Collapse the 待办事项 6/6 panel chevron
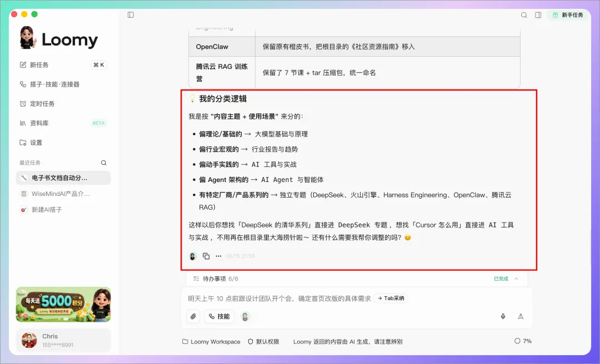Viewport: 600px width, 364px height. pyautogui.click(x=516, y=279)
